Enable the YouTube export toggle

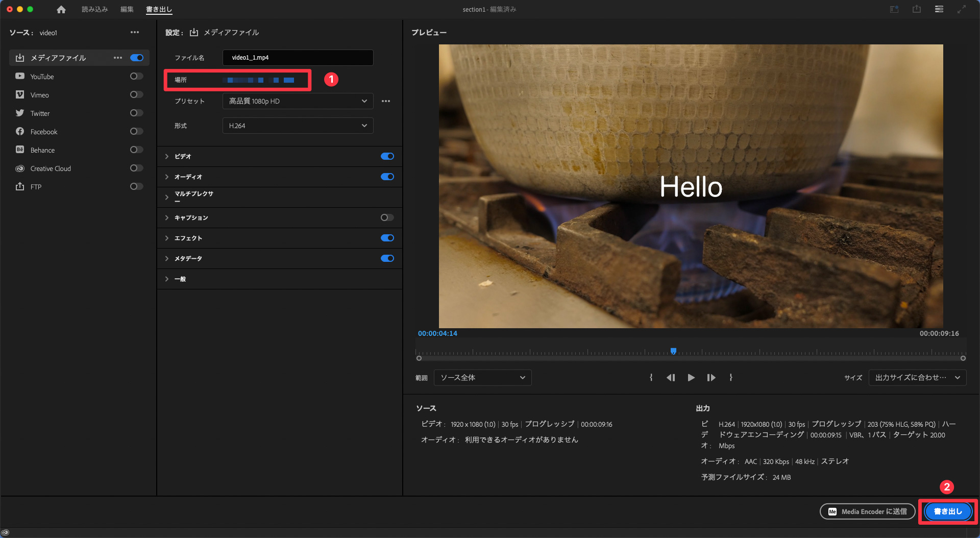[x=136, y=76]
